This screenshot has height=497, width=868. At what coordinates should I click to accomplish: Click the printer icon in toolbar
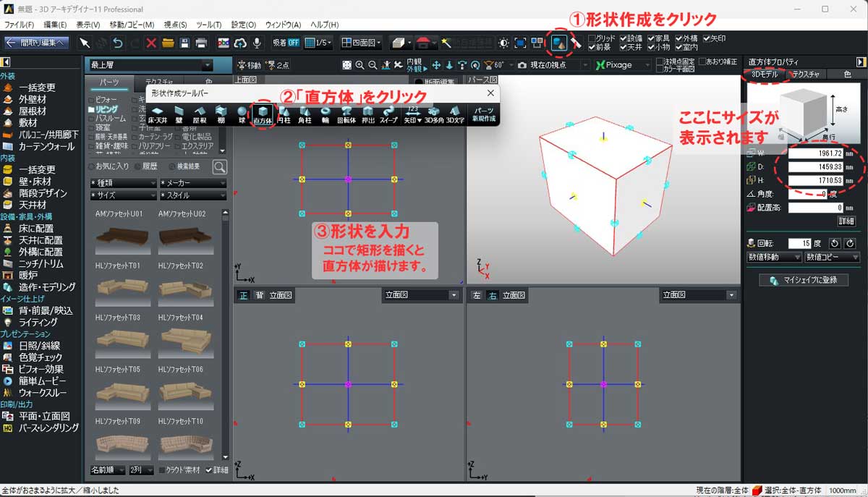pyautogui.click(x=202, y=43)
